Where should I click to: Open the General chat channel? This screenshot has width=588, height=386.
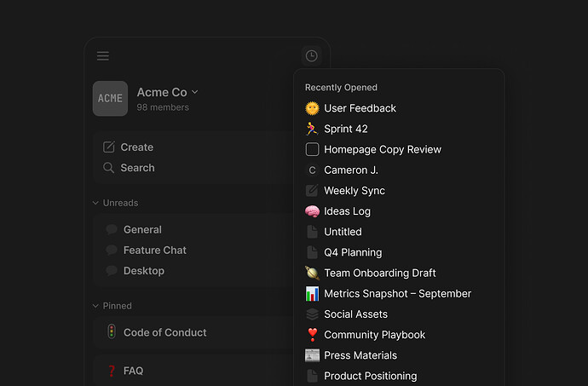141,230
